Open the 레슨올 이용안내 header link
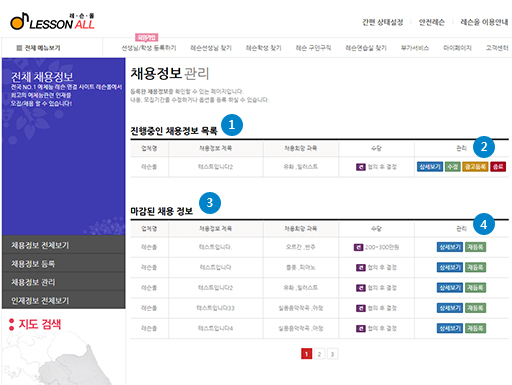Image resolution: width=512 pixels, height=385 pixels. pos(484,22)
